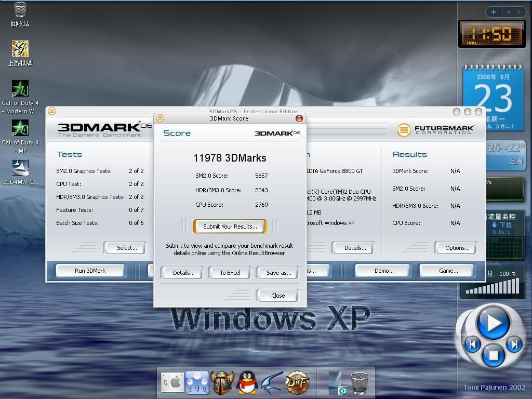This screenshot has width=532, height=399.
Task: Stop playback in the media player widget
Action: coord(493,355)
